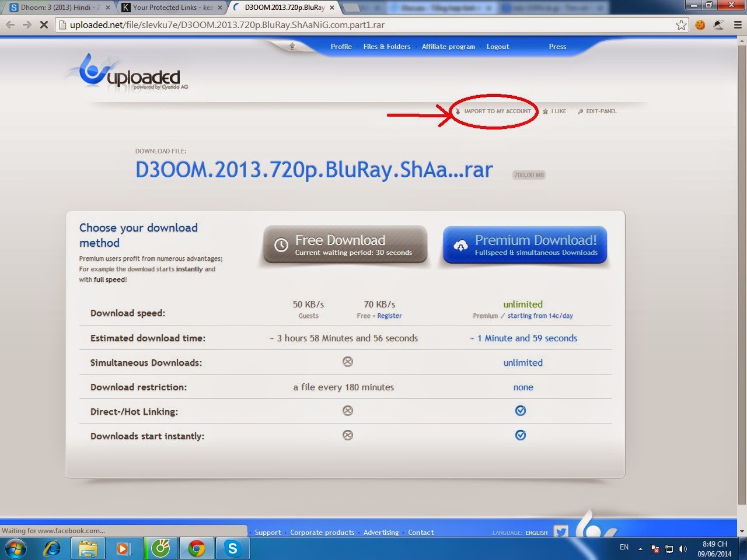747x560 pixels.
Task: Open the EN input language selector
Action: (x=624, y=547)
